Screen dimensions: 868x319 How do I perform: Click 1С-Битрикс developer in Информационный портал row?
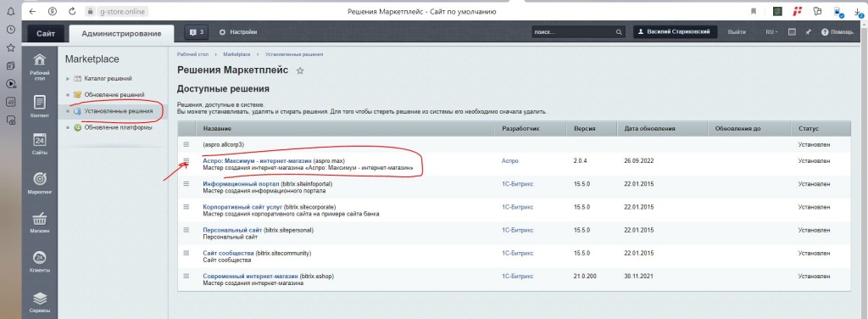tap(518, 184)
